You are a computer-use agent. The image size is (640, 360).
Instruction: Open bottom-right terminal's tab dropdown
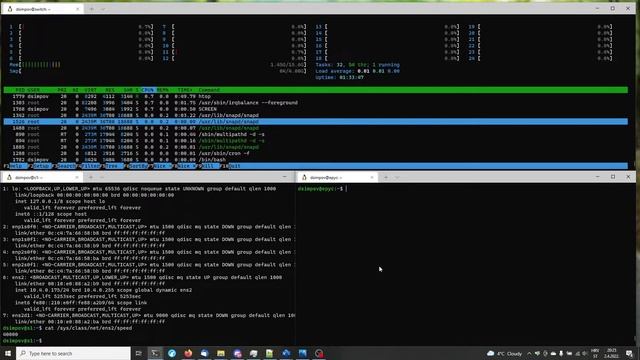pyautogui.click(x=397, y=177)
